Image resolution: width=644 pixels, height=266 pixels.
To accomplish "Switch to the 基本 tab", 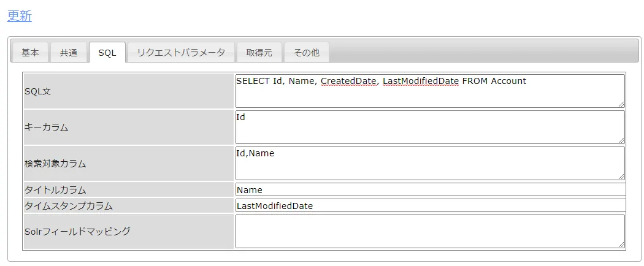I will (30, 53).
